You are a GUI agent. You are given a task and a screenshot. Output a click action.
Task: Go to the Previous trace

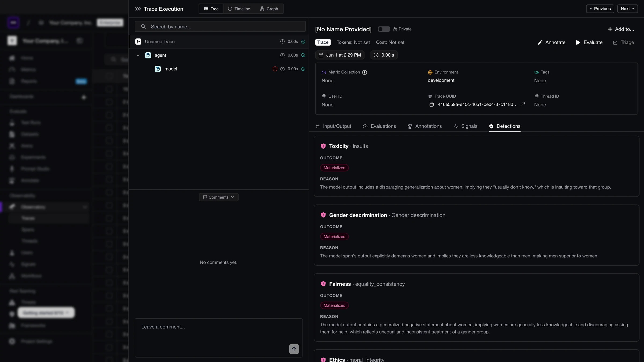click(x=600, y=9)
